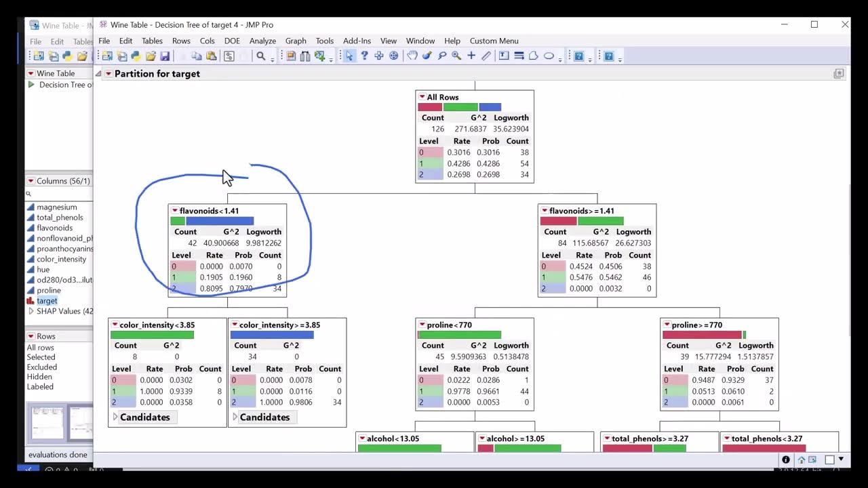The width and height of the screenshot is (868, 488).
Task: Expand the SHAP Values column group
Action: [x=31, y=311]
